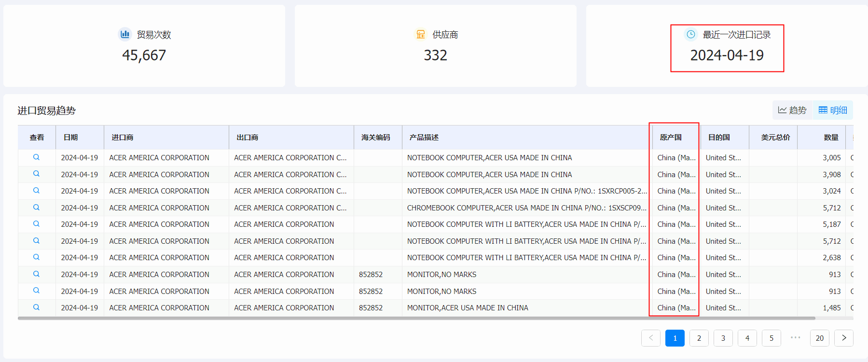Expand more pages via the ellipsis

796,338
